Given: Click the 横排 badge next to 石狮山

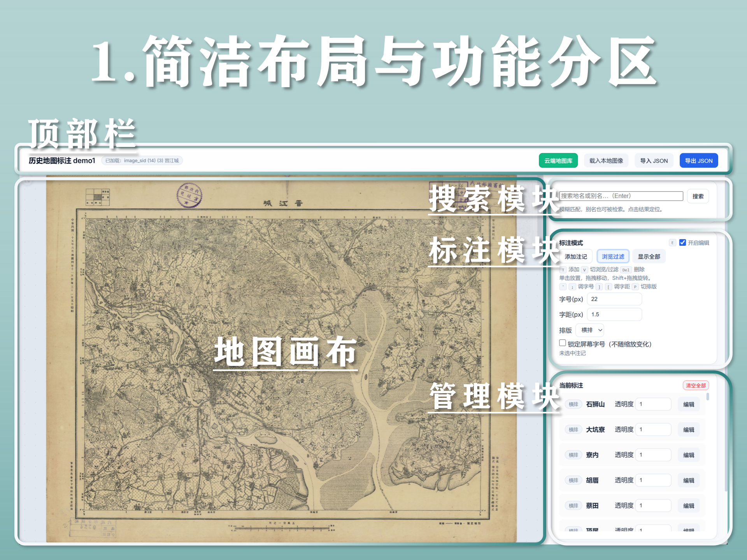Looking at the screenshot, I should coord(573,404).
